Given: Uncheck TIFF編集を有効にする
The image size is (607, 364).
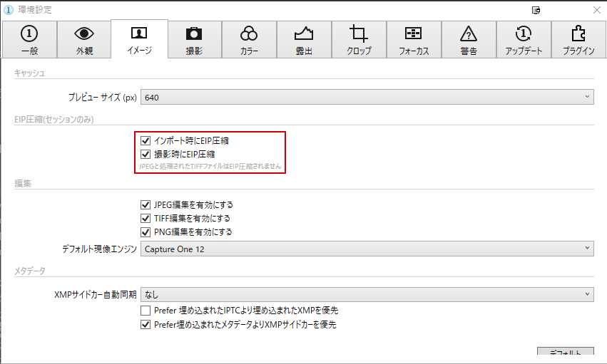Looking at the screenshot, I should point(146,219).
